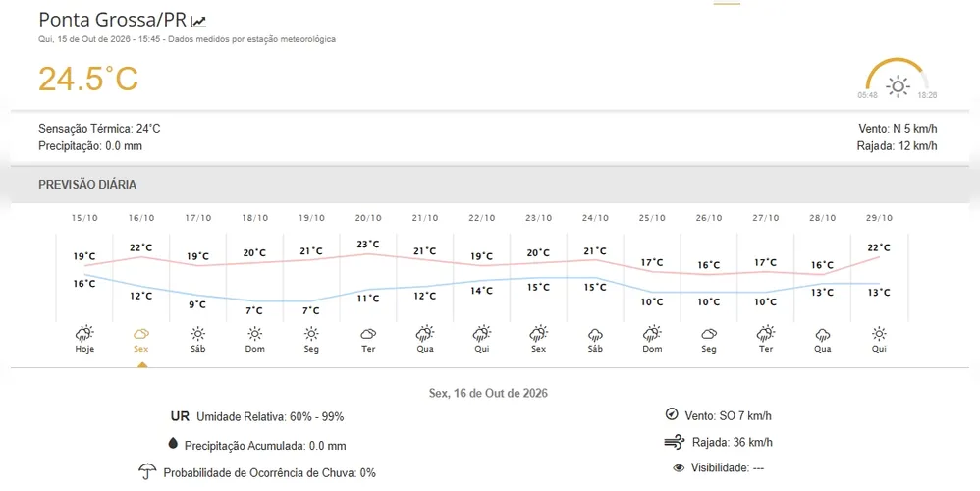Click the sunrise-sunset sun arc icon
This screenshot has height=491, width=980.
898,79
